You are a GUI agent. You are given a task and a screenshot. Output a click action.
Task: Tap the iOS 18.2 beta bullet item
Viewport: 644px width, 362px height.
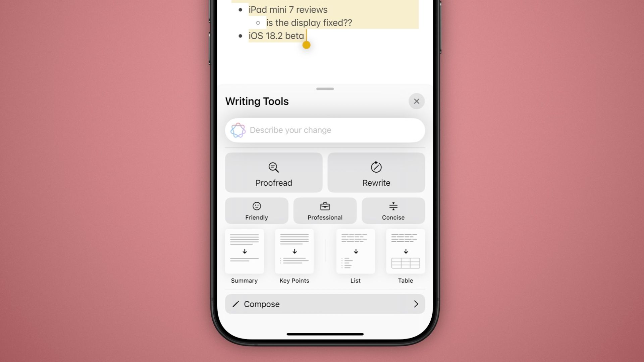276,35
